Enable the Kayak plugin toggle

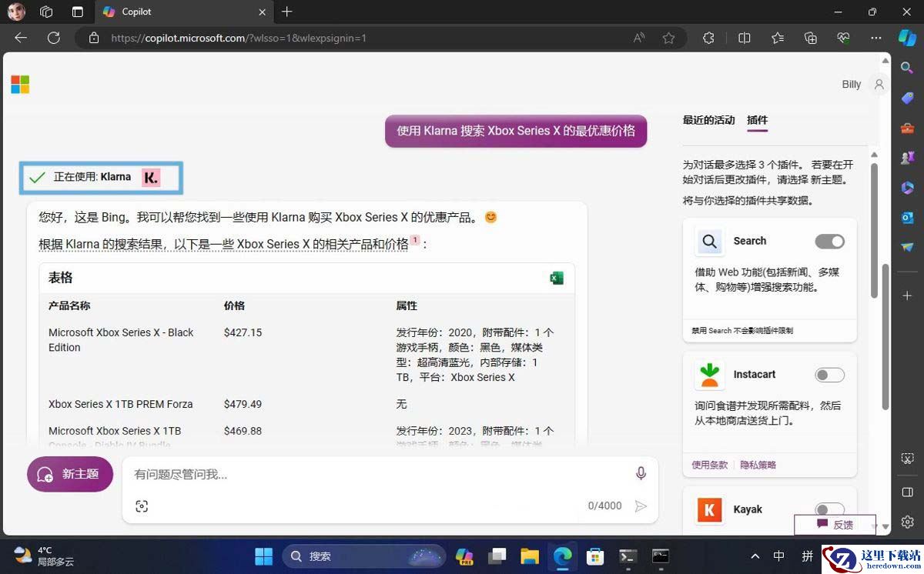829,509
